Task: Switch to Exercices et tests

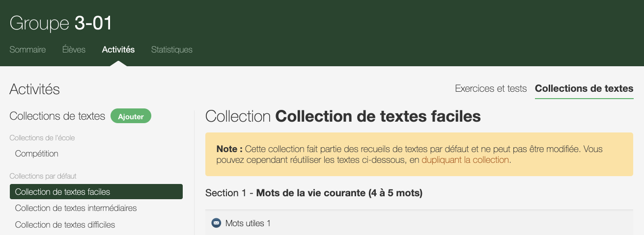Action: [491, 89]
